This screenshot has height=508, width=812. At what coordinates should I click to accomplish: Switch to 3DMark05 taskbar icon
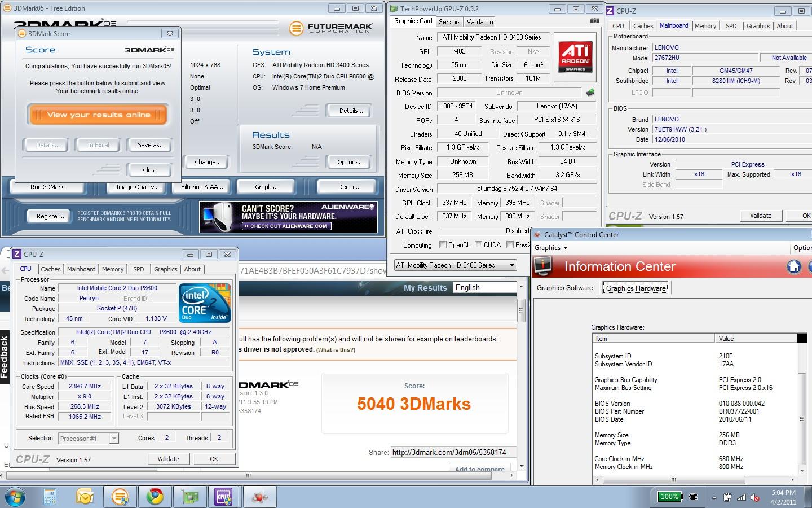click(120, 497)
